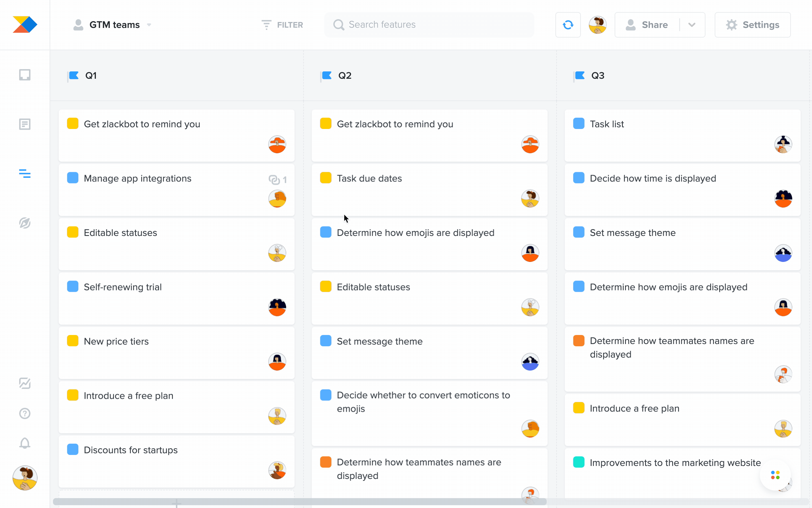
Task: Open the board view sidebar icon
Action: [x=25, y=75]
